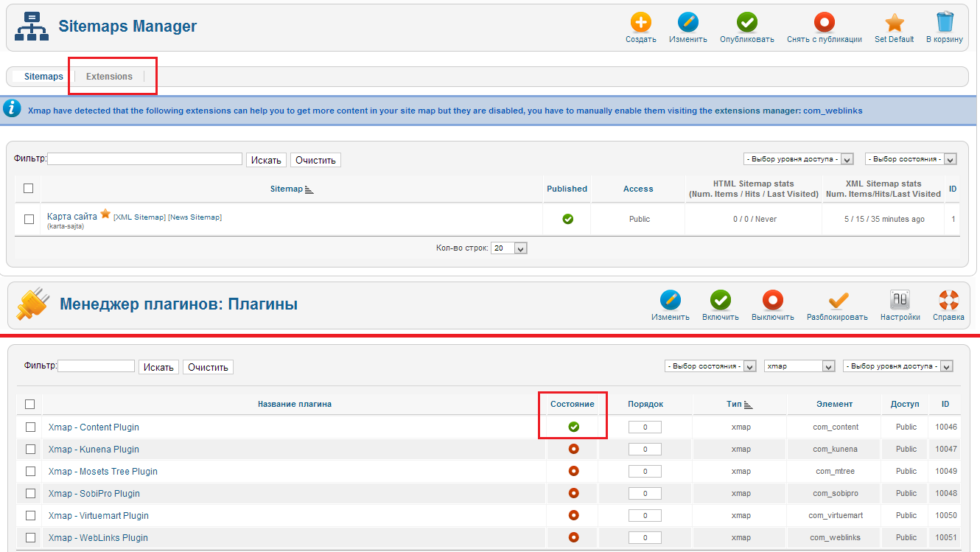Click the plugins Фильтр text field
980x552 pixels.
click(96, 366)
